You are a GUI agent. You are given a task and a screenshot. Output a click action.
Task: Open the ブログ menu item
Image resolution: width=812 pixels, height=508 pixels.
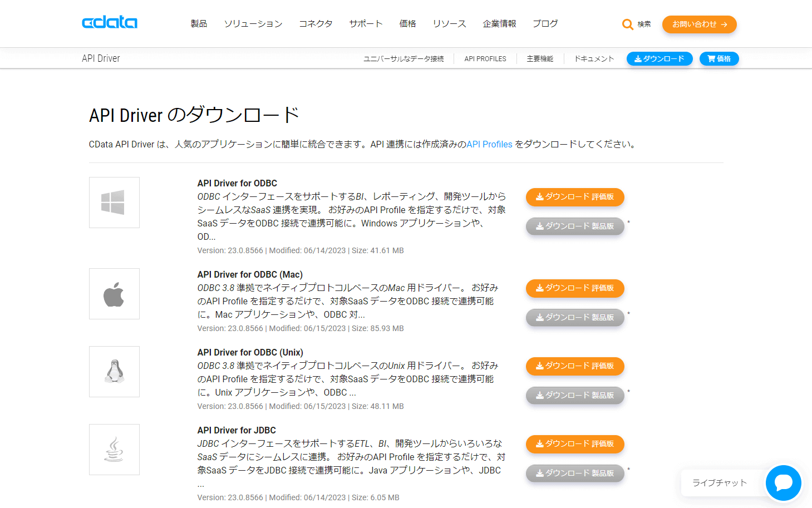tap(545, 24)
